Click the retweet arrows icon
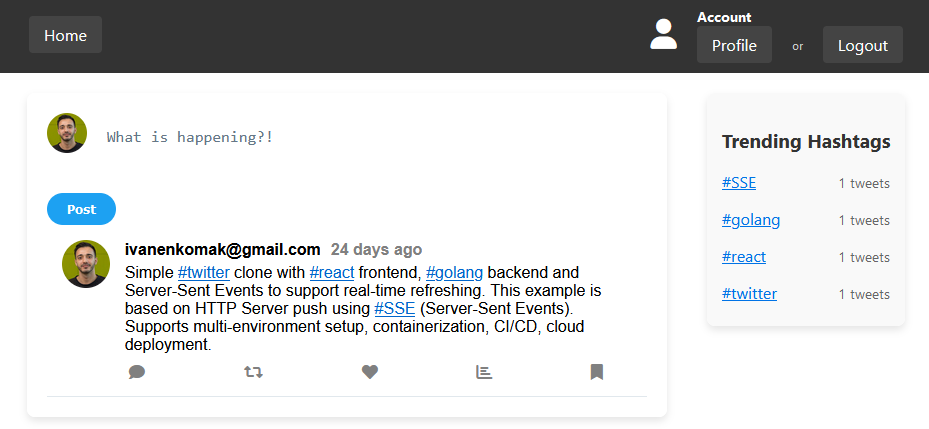Screen dimensions: 929x429 254,372
